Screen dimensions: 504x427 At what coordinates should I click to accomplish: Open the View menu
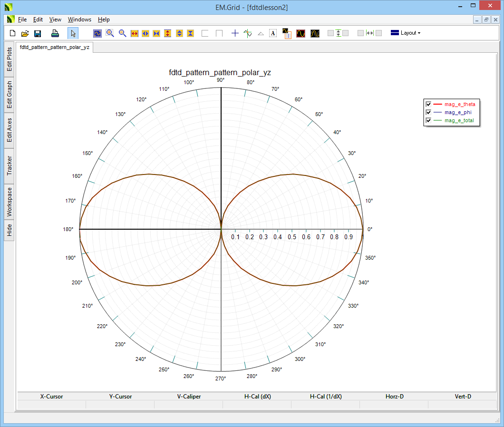(x=55, y=19)
